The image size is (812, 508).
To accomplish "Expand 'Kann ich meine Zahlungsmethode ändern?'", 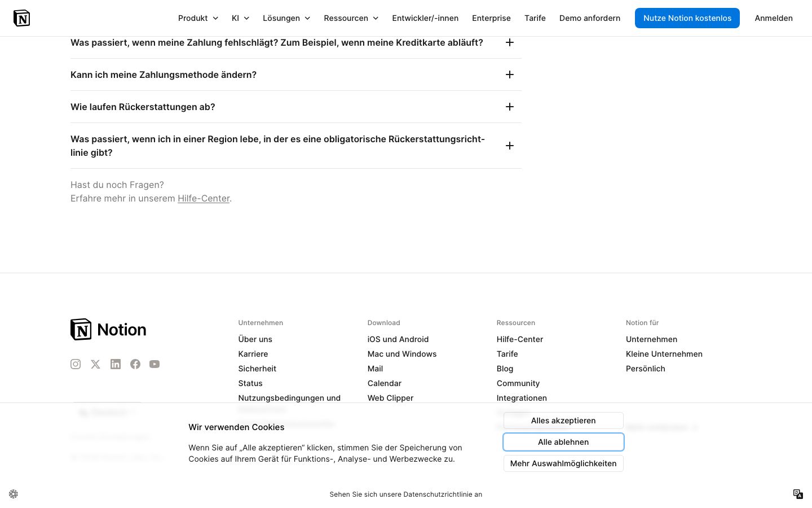I will pyautogui.click(x=296, y=75).
